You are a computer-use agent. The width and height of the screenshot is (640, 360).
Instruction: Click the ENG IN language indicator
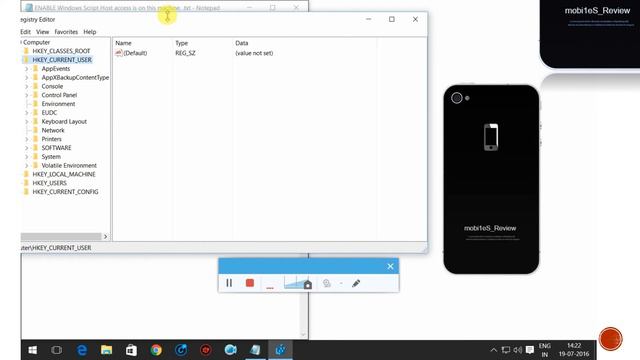(544, 350)
